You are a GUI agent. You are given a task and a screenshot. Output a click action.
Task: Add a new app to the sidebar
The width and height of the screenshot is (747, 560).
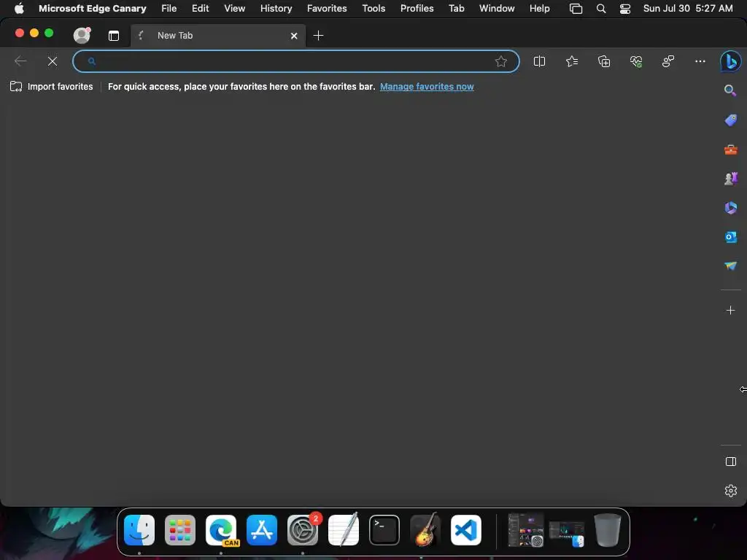(x=730, y=311)
